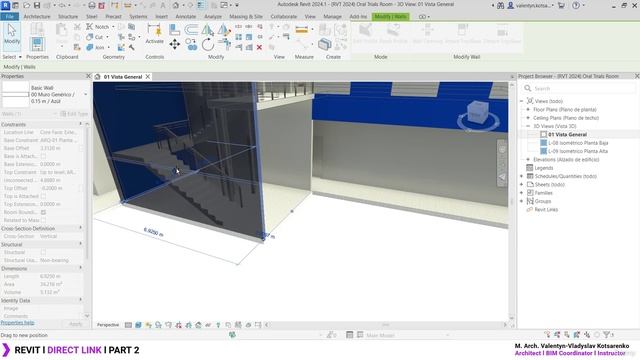Click the Join geometry tool

[97, 47]
